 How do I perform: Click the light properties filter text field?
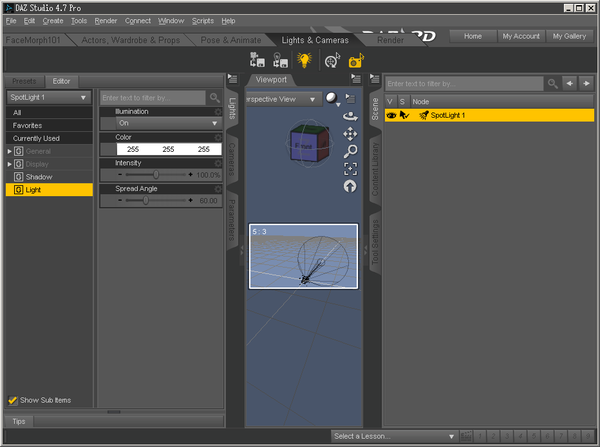(153, 98)
